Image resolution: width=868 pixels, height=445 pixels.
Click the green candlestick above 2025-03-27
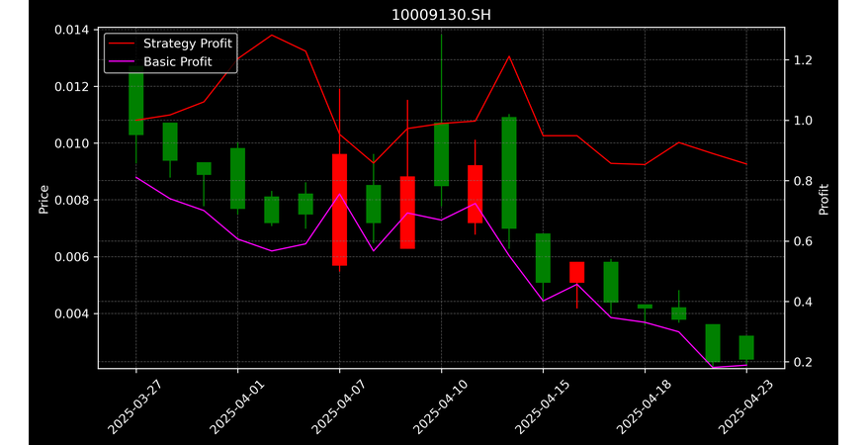(x=136, y=101)
